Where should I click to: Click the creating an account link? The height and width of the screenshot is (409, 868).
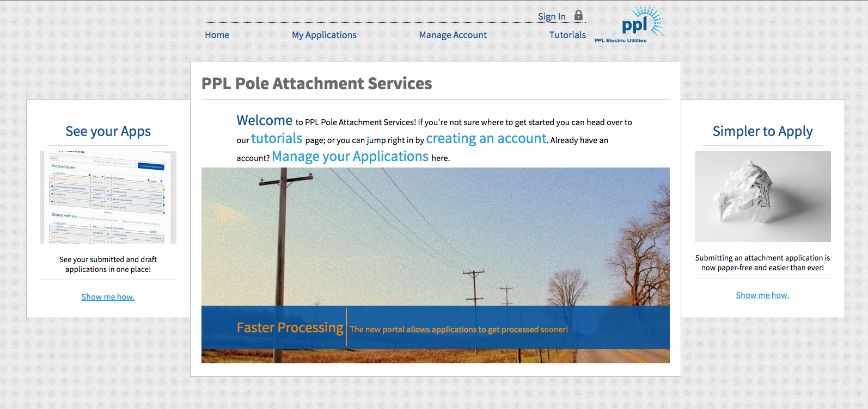click(486, 139)
